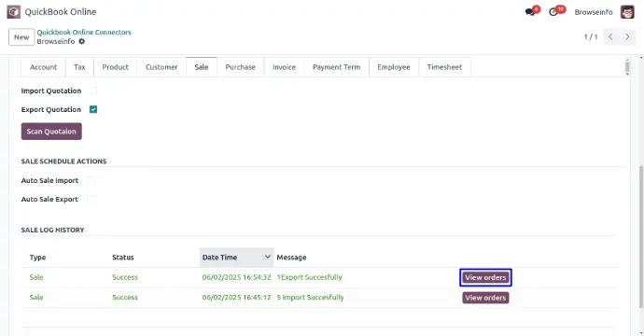Click the Scan Quotaion button
Viewport: 644px width, 336px height.
point(51,132)
